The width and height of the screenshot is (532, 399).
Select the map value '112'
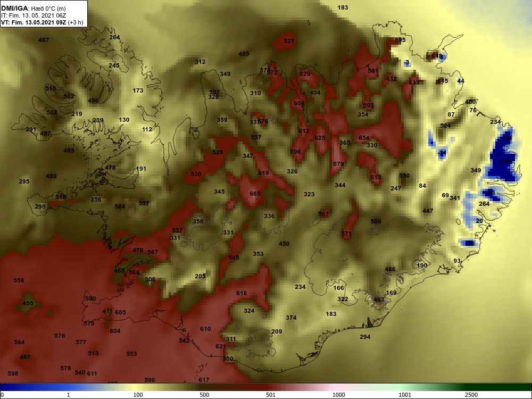tap(147, 129)
